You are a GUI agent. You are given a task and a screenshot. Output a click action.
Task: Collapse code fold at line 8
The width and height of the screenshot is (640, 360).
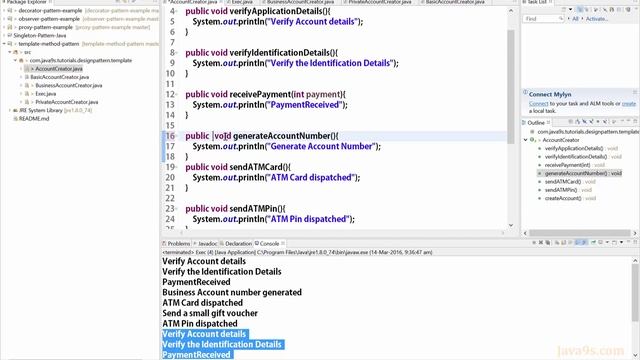click(177, 53)
